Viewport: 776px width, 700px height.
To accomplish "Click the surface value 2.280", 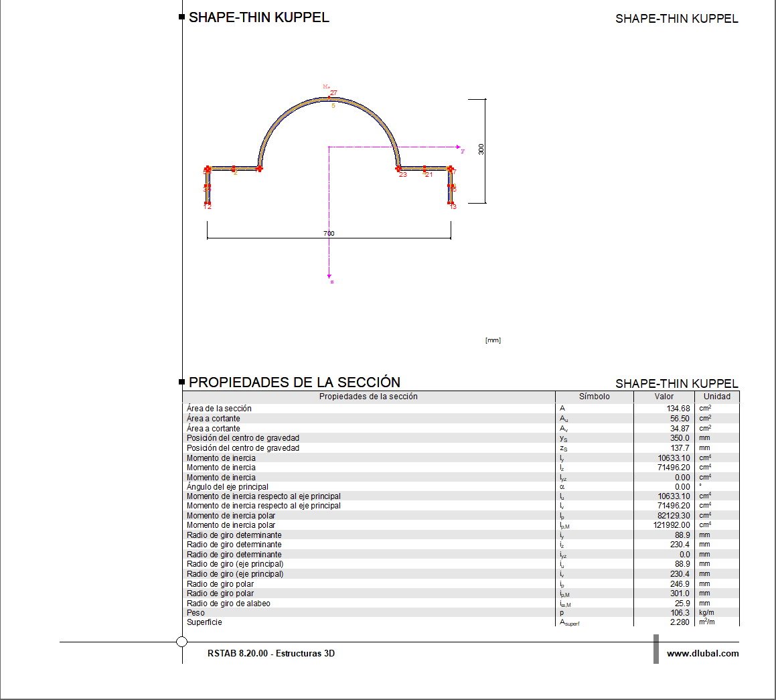I will [680, 622].
